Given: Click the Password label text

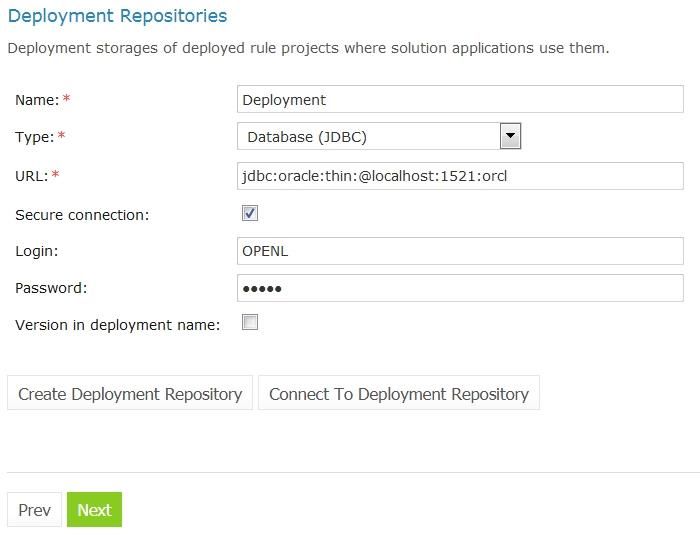Looking at the screenshot, I should [51, 288].
